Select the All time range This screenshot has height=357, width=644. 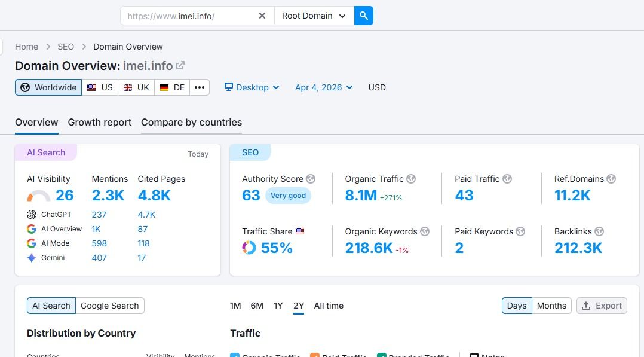tap(329, 306)
